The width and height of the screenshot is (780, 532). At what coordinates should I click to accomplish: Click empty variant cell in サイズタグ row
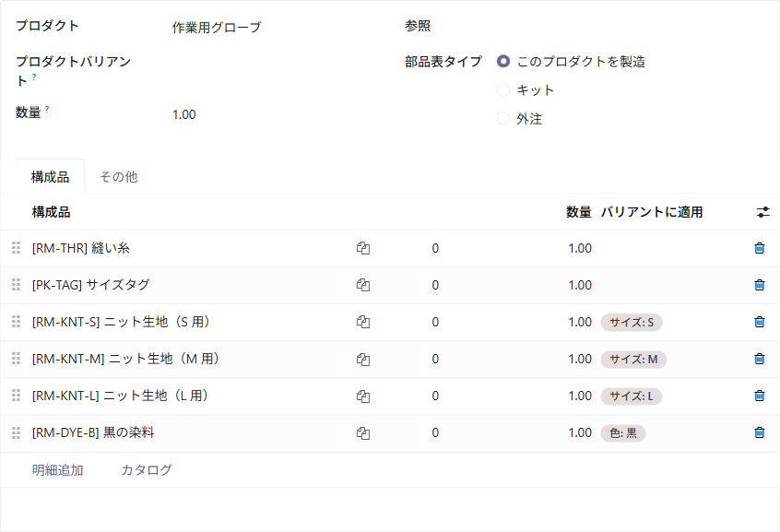point(671,285)
